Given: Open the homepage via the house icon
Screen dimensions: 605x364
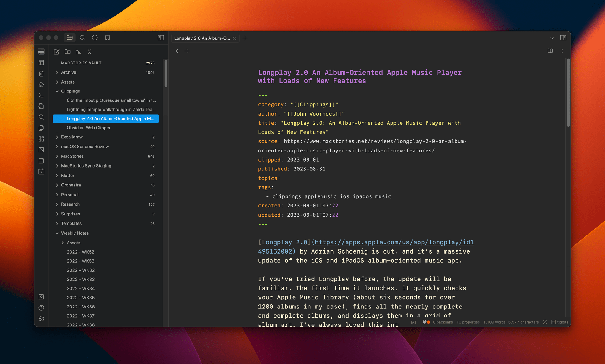Looking at the screenshot, I should coord(41,84).
